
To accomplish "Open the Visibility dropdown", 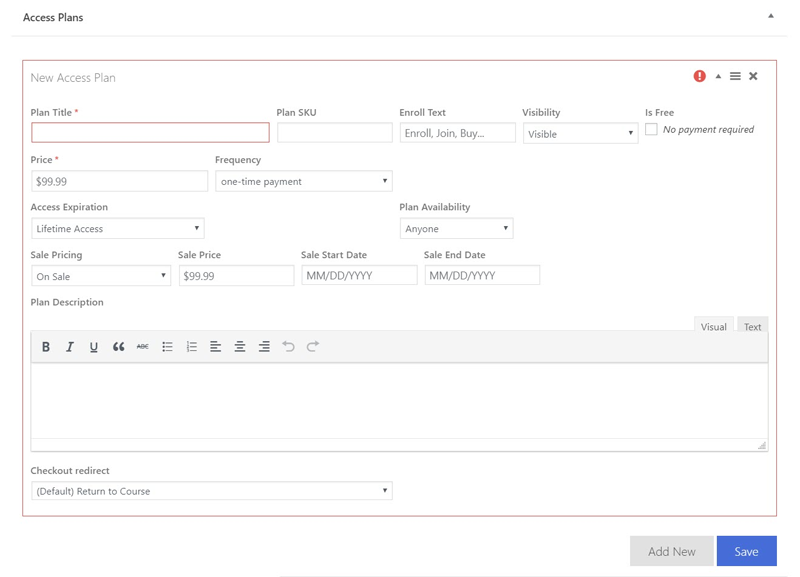I will pyautogui.click(x=581, y=134).
